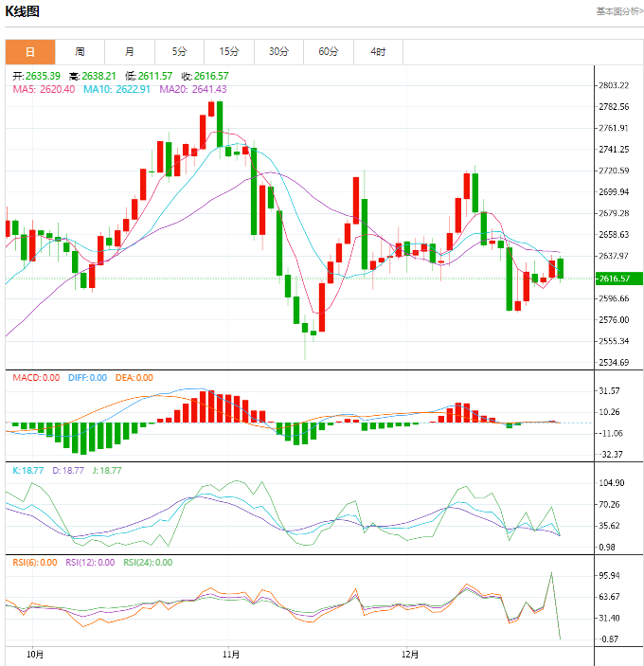Click the K线图 title heading
The width and height of the screenshot is (644, 666).
[x=23, y=12]
